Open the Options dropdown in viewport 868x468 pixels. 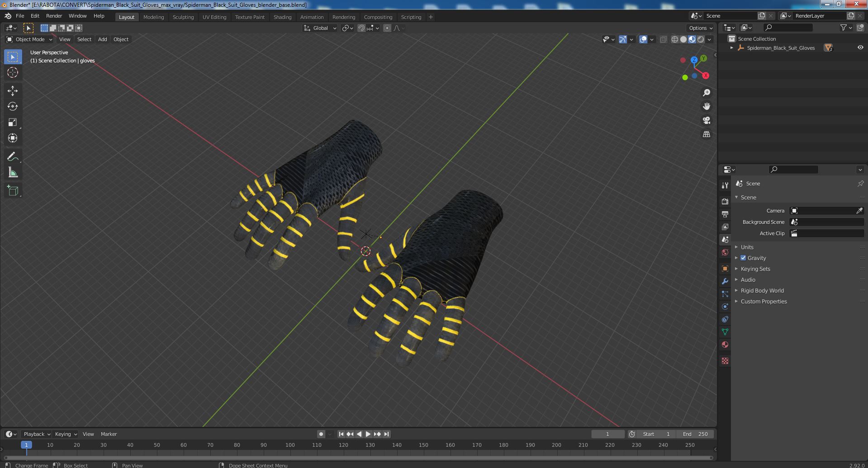tap(701, 28)
